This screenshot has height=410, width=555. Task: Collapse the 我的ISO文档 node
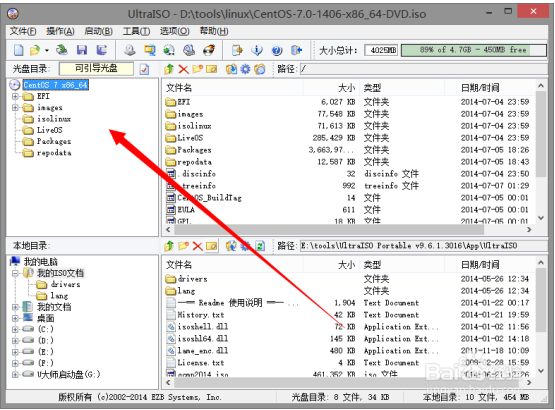(15, 273)
